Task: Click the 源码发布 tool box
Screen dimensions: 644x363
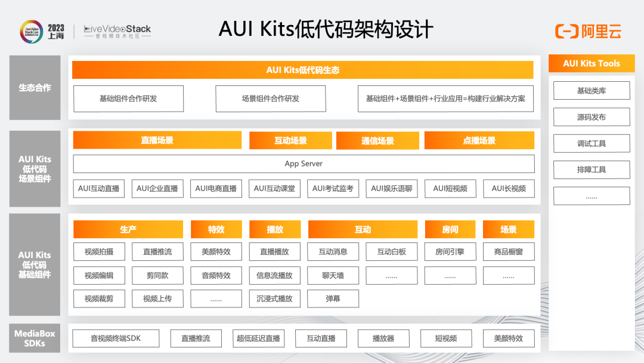Action: point(592,117)
